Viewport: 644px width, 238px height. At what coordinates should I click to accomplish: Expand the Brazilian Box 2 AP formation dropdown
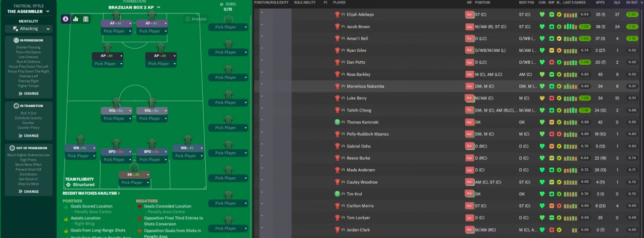point(134,8)
